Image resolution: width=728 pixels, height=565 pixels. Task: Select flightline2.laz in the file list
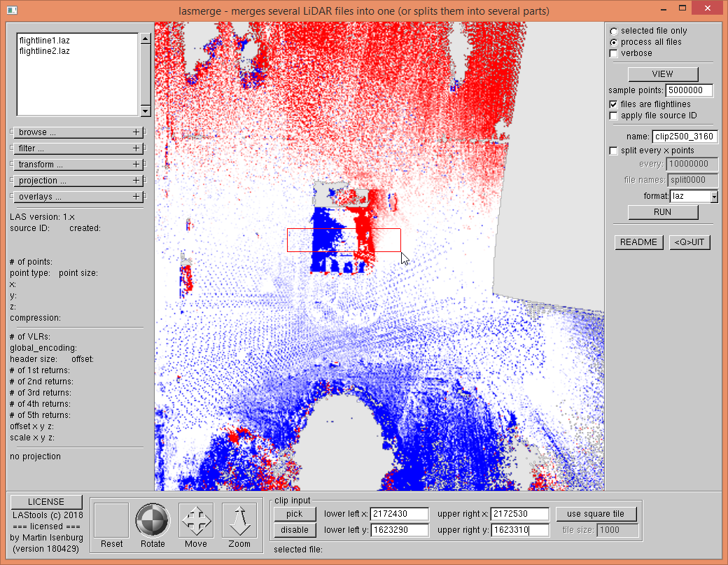click(x=44, y=51)
